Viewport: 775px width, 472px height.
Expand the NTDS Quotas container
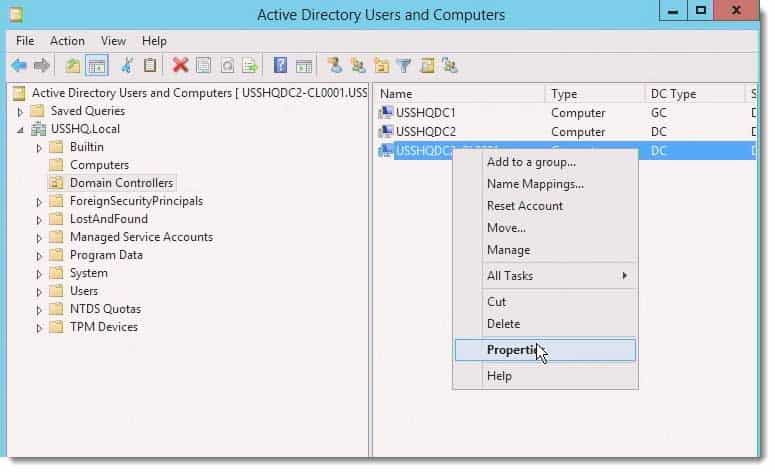pos(39,310)
